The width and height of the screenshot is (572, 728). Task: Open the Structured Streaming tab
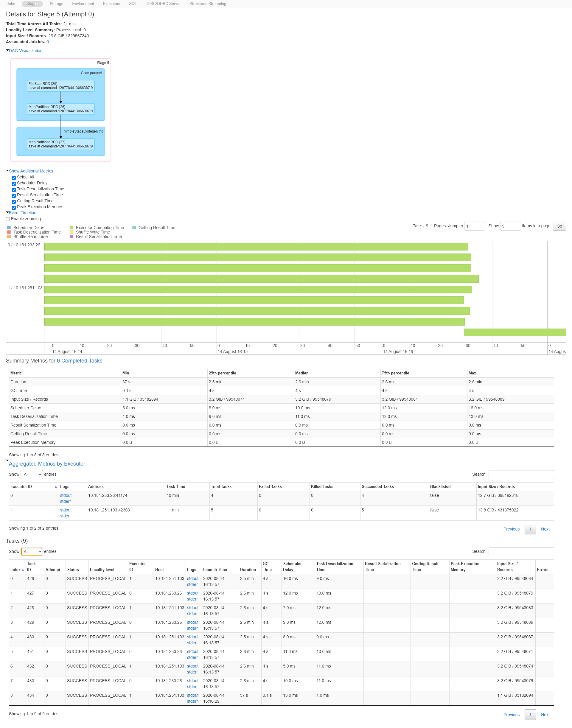click(x=208, y=4)
